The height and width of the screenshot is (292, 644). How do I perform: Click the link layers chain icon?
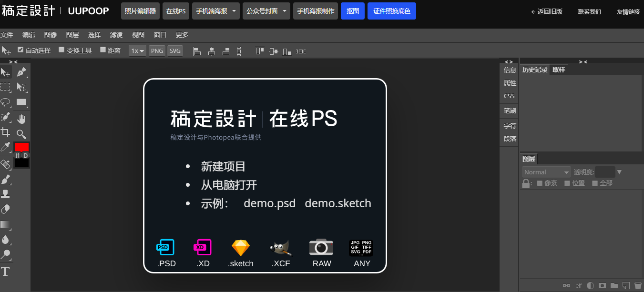(x=567, y=285)
